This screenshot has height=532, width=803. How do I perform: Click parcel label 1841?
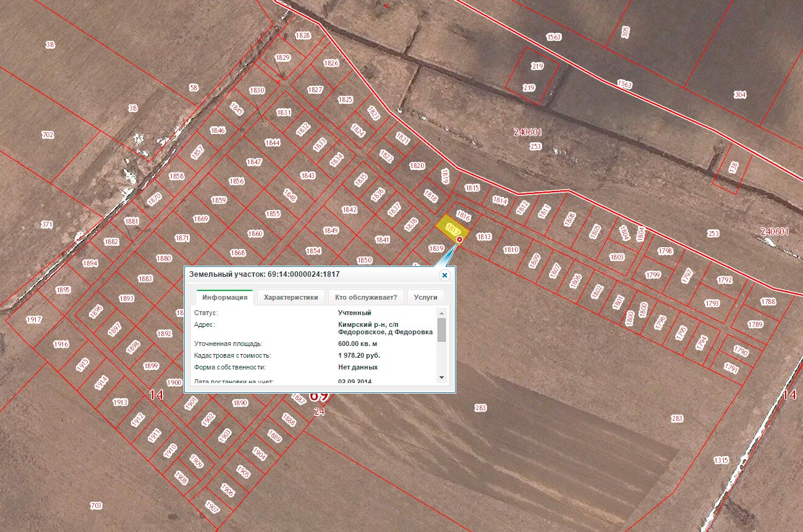pos(382,240)
